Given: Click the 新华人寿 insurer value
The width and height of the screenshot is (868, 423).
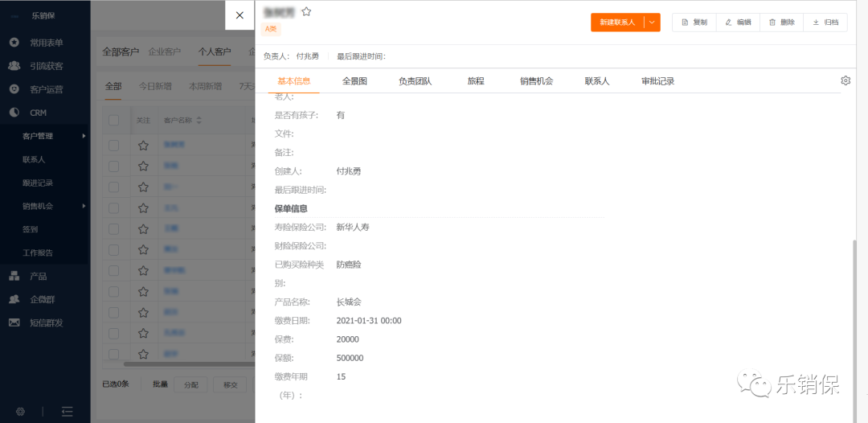Looking at the screenshot, I should click(x=353, y=227).
